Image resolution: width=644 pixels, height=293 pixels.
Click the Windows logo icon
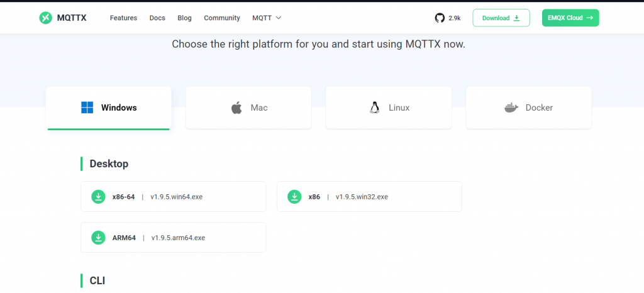click(x=87, y=108)
